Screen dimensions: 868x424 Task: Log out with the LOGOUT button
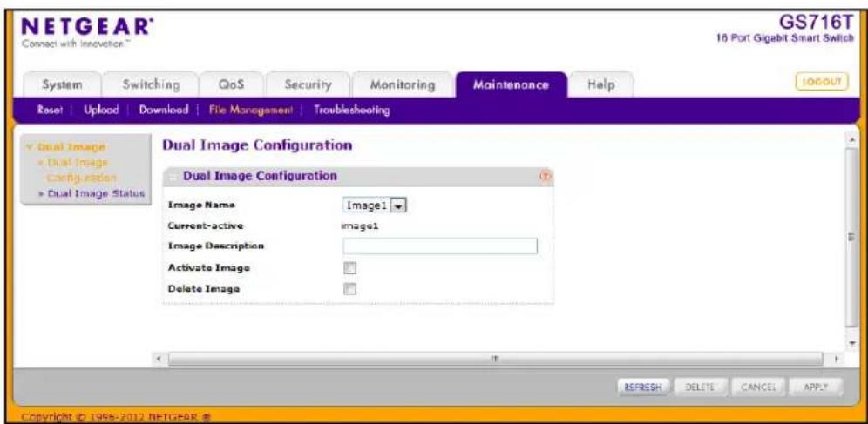[822, 82]
